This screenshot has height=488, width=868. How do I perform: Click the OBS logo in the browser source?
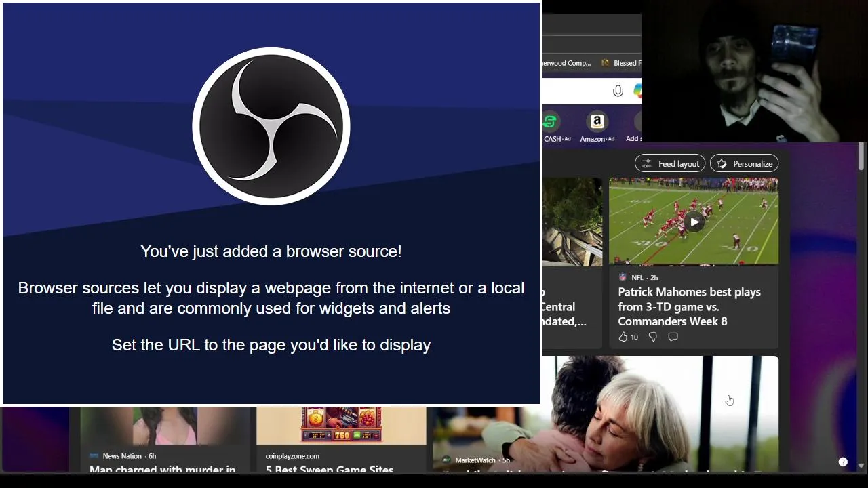coord(271,126)
